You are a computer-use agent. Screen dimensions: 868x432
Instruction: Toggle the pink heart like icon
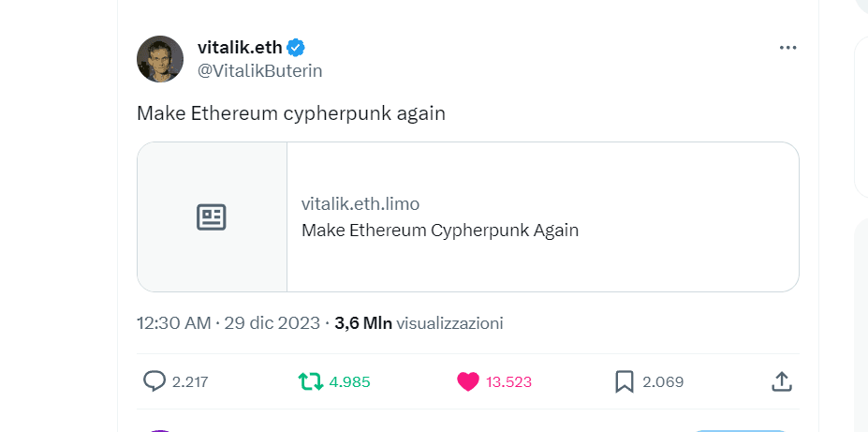click(467, 381)
